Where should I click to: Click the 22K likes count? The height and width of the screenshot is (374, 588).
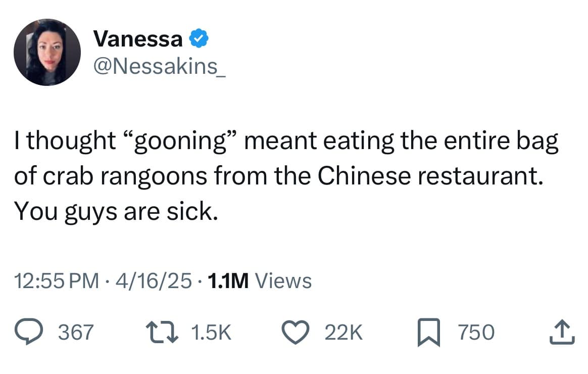(x=344, y=333)
